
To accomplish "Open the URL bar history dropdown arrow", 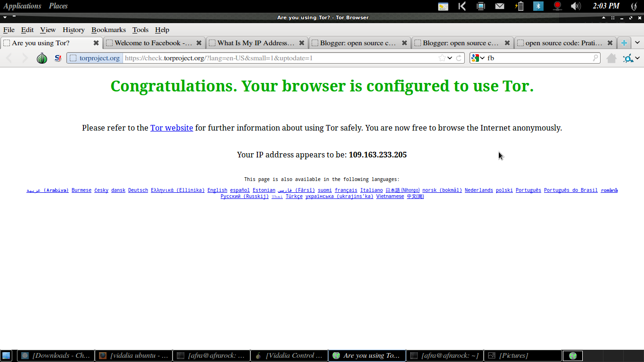I will 450,58.
